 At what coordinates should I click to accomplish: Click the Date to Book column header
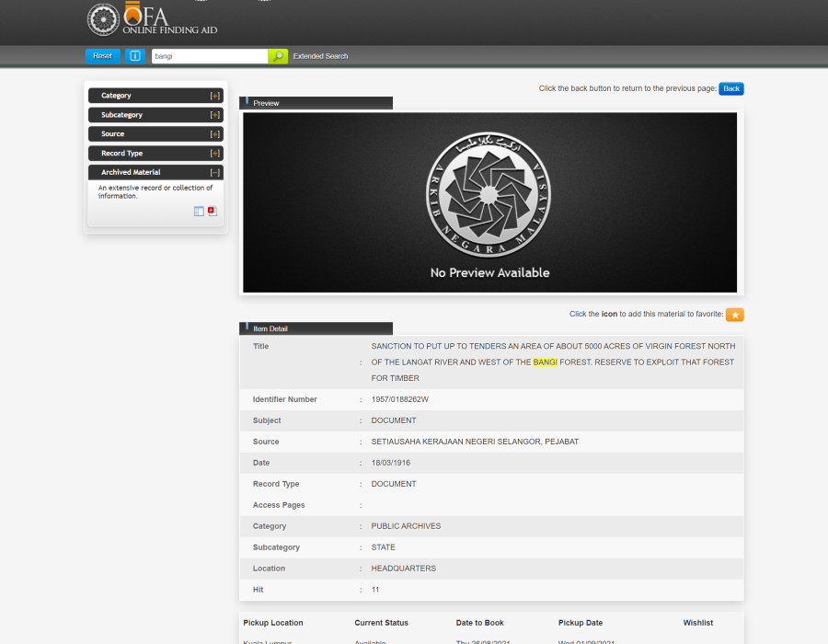tap(479, 623)
